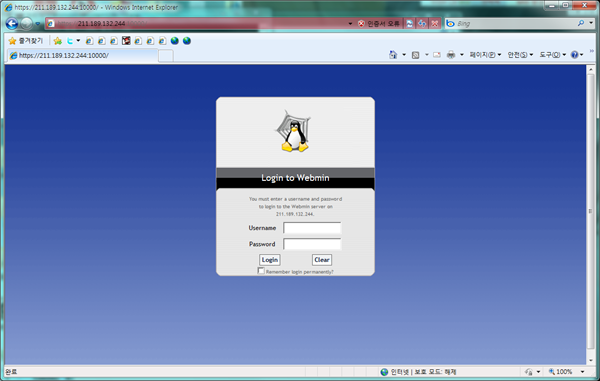600x381 pixels.
Task: Click the Clear button
Action: pyautogui.click(x=322, y=260)
